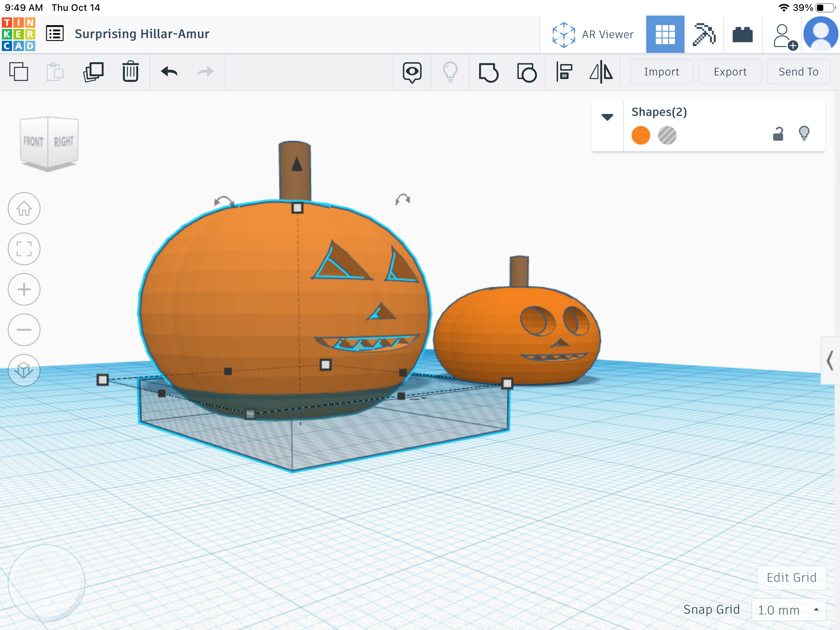Screen dimensions: 840x630
Task: Switch to the orthographic view toggle
Action: click(x=24, y=370)
